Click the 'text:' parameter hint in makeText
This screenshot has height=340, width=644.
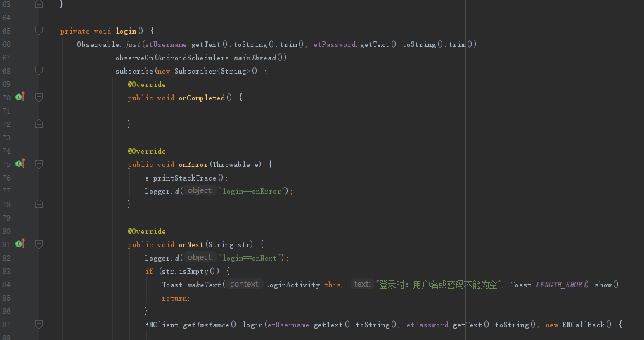point(362,285)
